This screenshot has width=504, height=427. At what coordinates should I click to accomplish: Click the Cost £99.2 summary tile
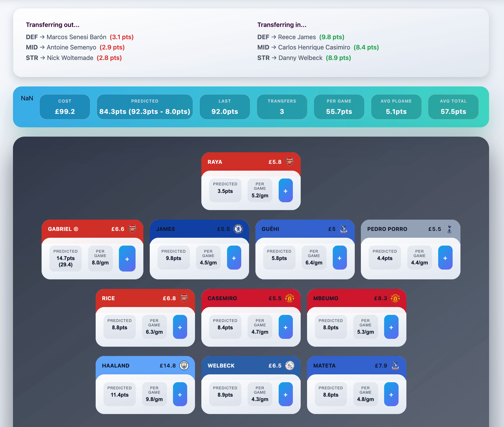pyautogui.click(x=65, y=107)
